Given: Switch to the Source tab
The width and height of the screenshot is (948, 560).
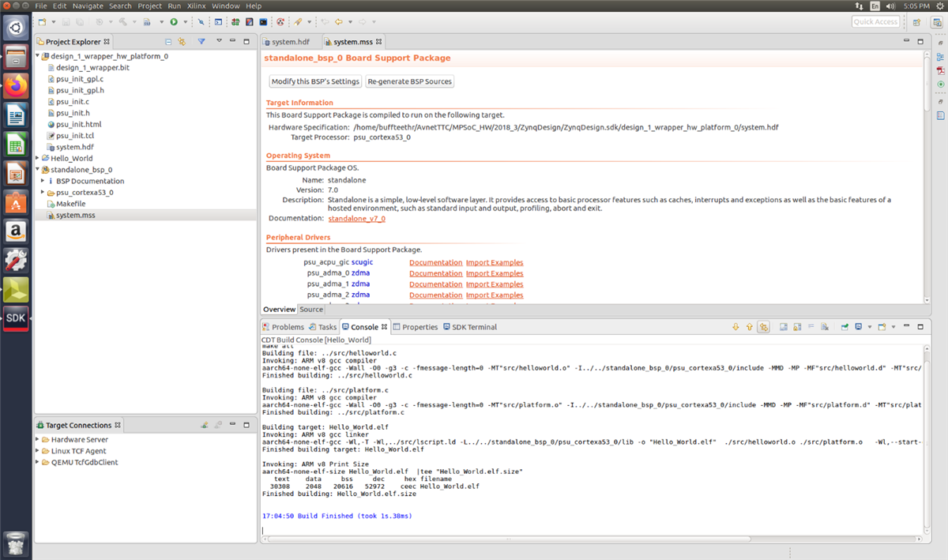Looking at the screenshot, I should 311,310.
